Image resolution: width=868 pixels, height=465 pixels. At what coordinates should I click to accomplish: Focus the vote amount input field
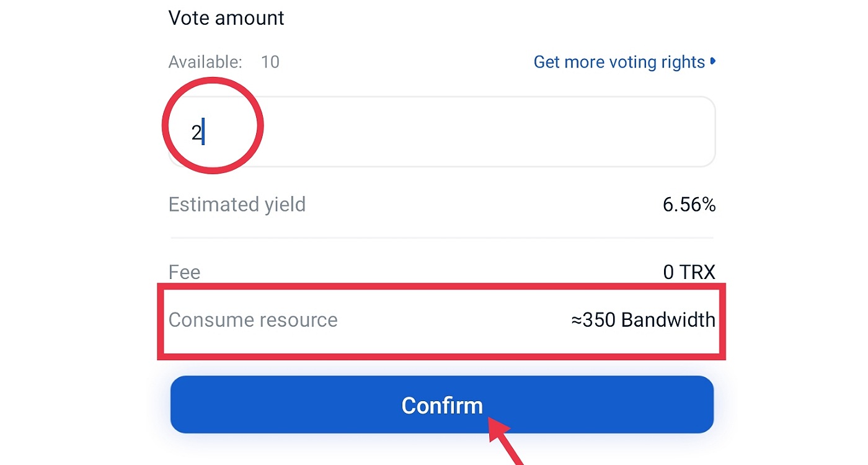[442, 131]
